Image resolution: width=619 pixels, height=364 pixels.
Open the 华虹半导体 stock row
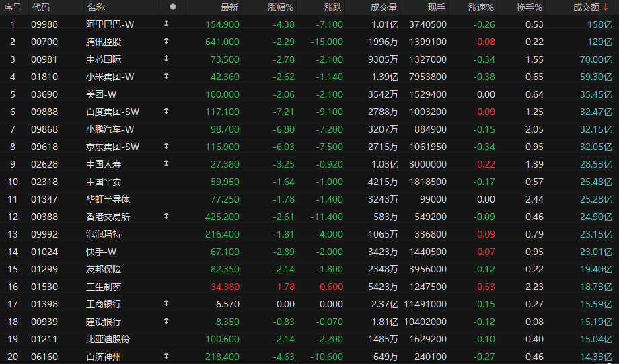pyautogui.click(x=309, y=199)
